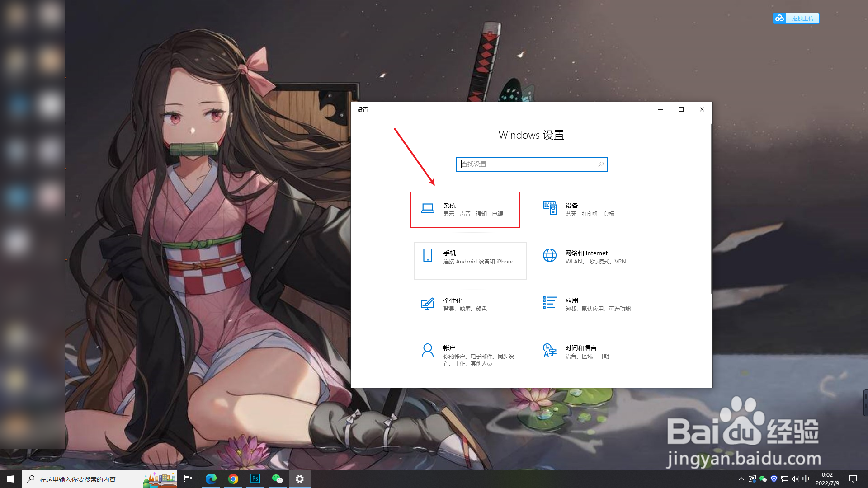The image size is (868, 488).
Task: Click the magnifier icon in settings search
Action: 601,164
